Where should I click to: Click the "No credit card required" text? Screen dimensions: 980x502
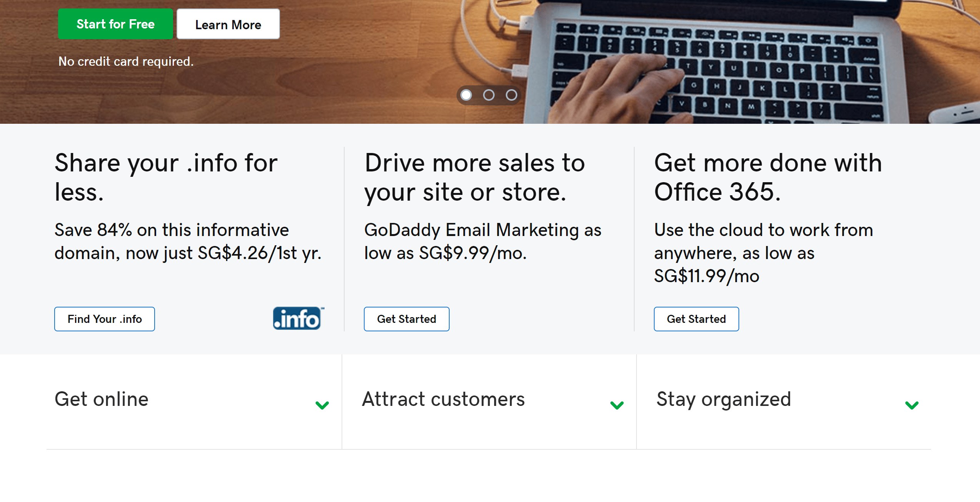pos(126,62)
